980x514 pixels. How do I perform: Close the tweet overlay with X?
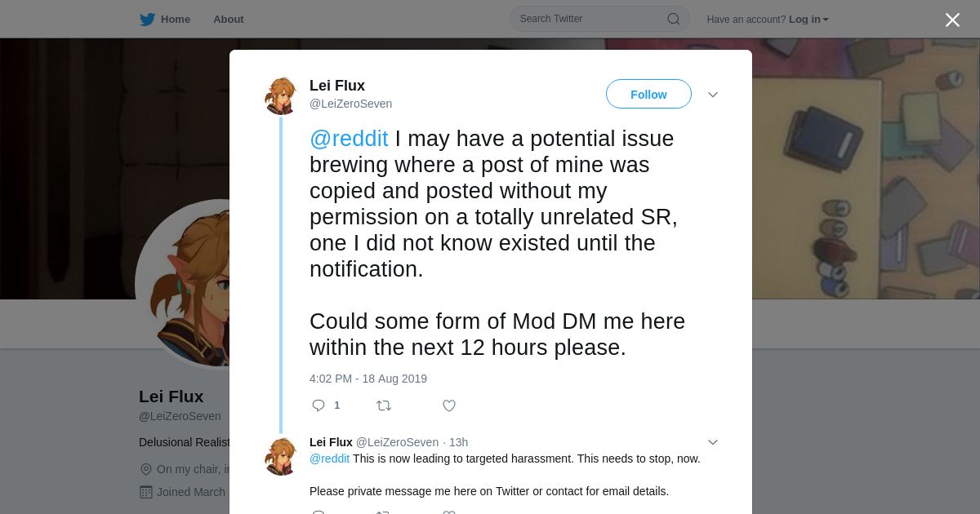[x=952, y=20]
